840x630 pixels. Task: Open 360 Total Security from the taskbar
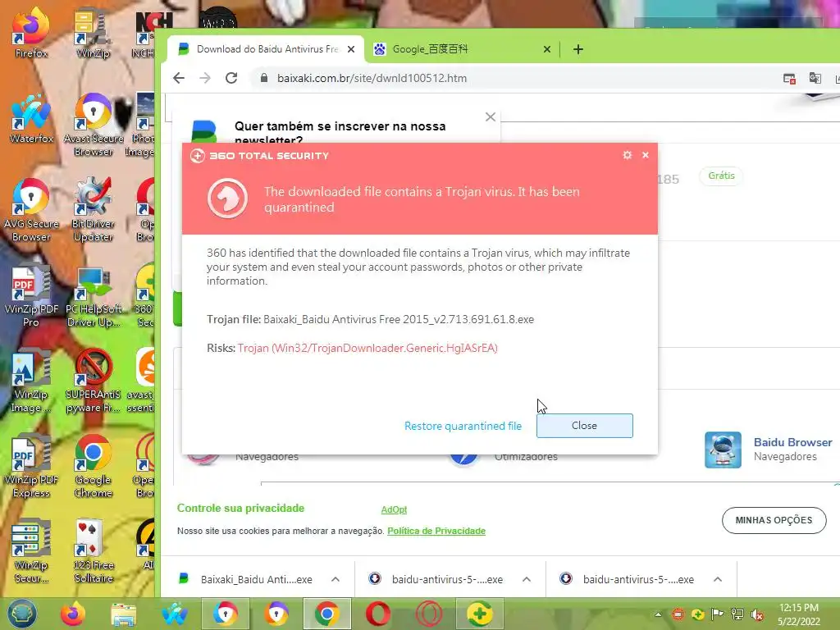[480, 614]
